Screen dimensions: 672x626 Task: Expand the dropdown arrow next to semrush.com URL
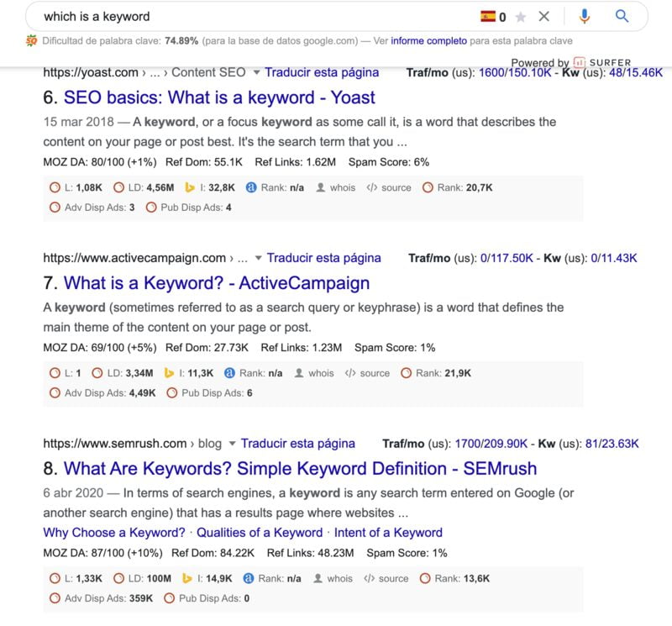232,444
